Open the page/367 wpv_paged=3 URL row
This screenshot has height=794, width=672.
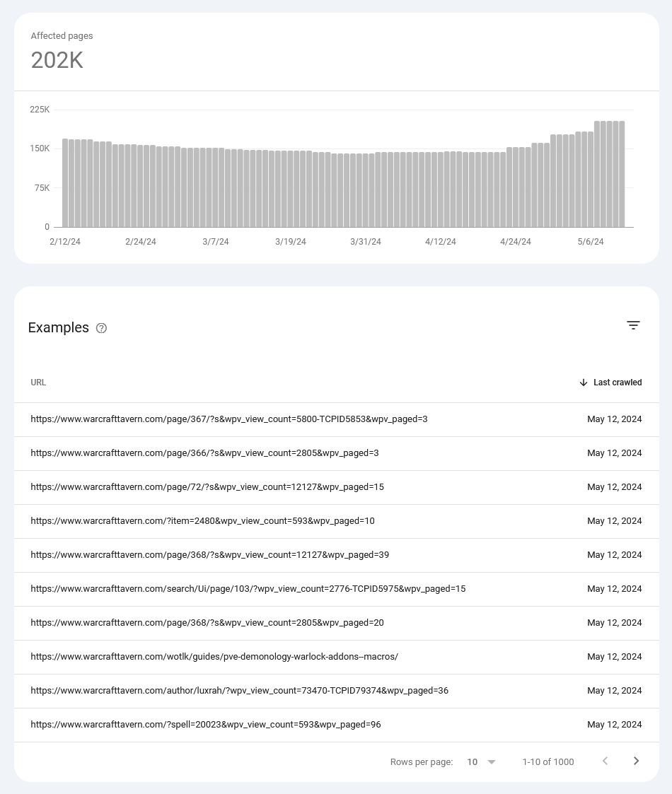click(x=337, y=419)
